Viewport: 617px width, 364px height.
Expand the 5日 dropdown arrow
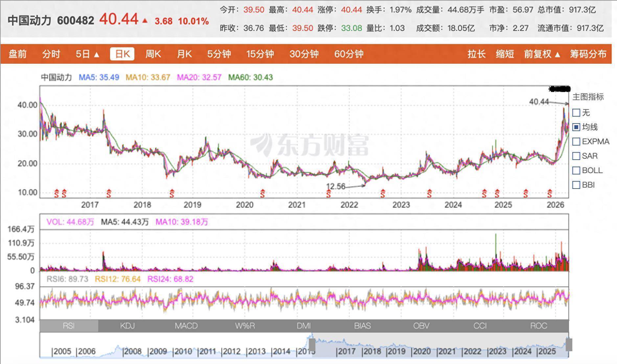coord(97,55)
